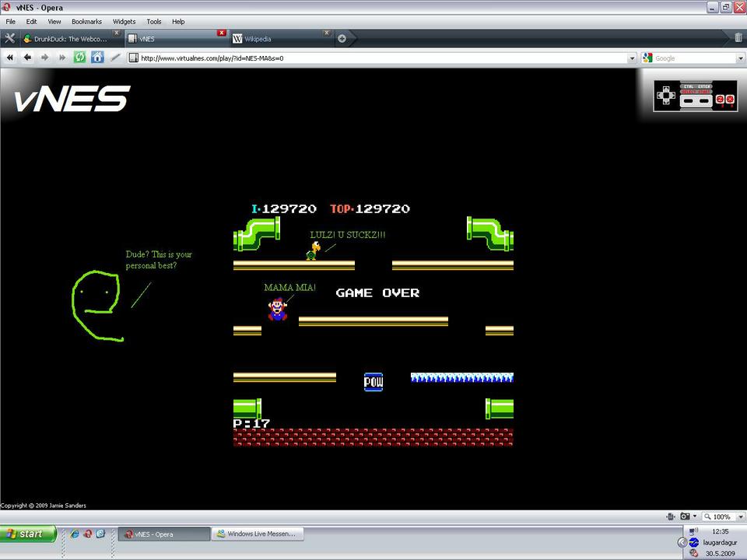Image resolution: width=747 pixels, height=560 pixels.
Task: Click the status bar icon left of camera
Action: (671, 516)
